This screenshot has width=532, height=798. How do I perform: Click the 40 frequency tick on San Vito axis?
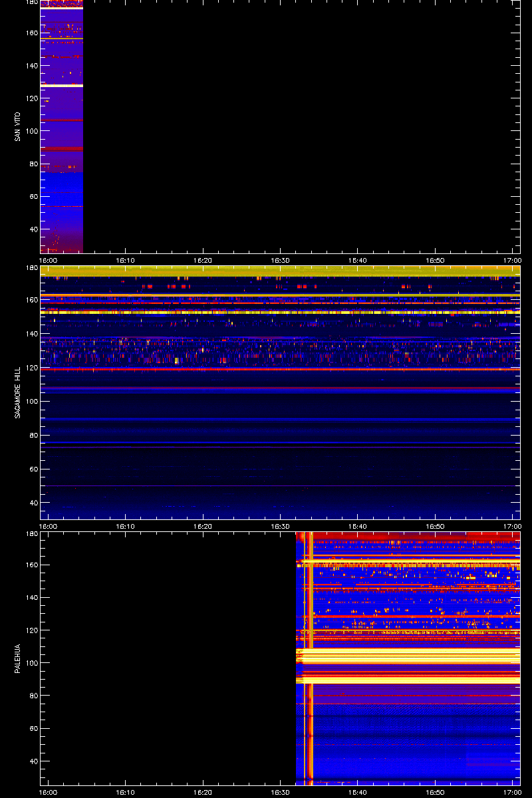tap(33, 229)
